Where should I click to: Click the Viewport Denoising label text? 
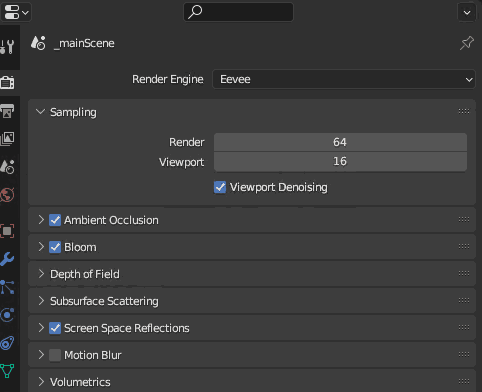pos(279,187)
